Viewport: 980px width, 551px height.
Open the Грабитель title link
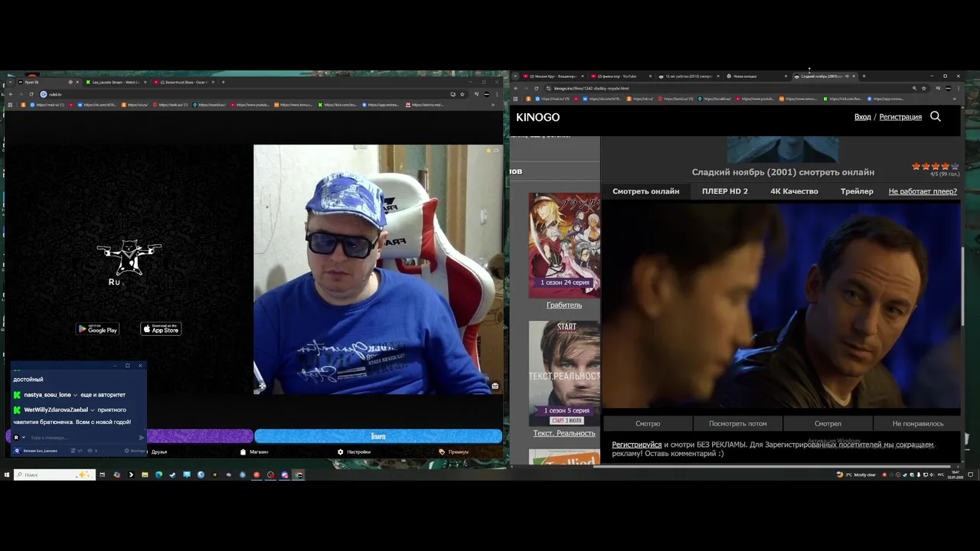point(564,305)
